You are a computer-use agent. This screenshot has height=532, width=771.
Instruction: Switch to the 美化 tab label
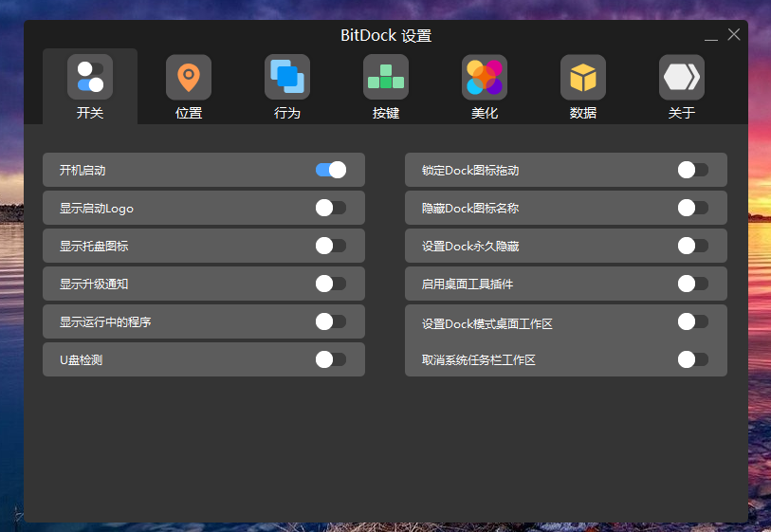tap(485, 113)
